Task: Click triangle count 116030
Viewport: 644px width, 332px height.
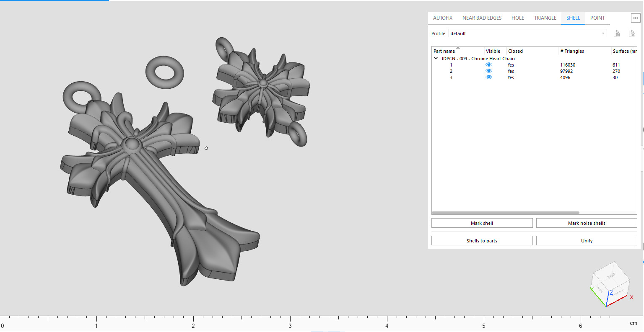Action: coord(568,65)
